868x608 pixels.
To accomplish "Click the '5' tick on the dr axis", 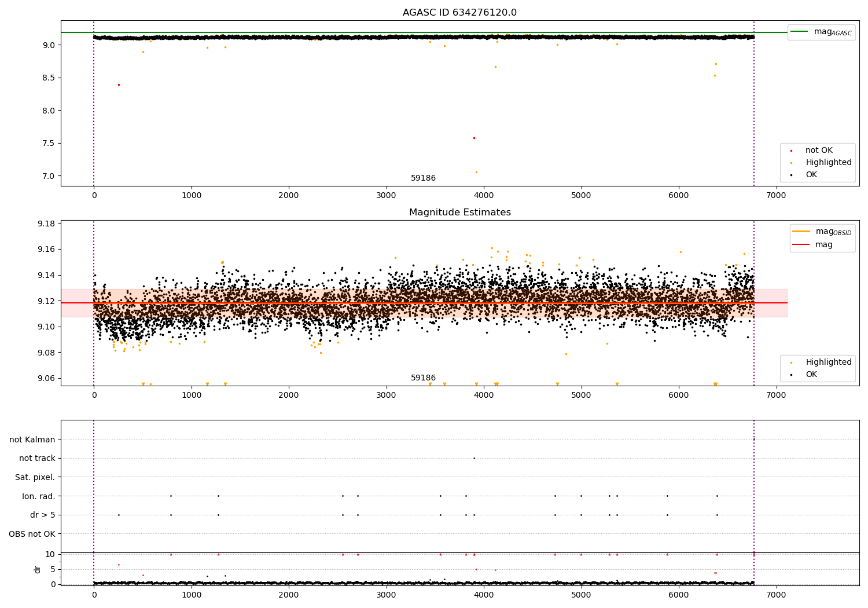I will point(53,570).
